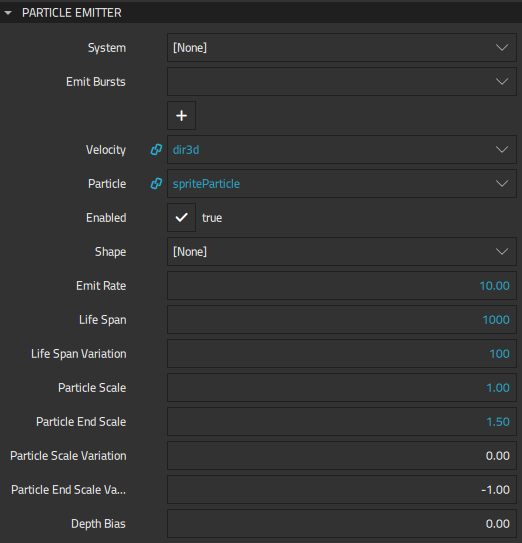Edit the Emit Rate value field
Viewport: 522px width, 543px height.
[x=342, y=285]
